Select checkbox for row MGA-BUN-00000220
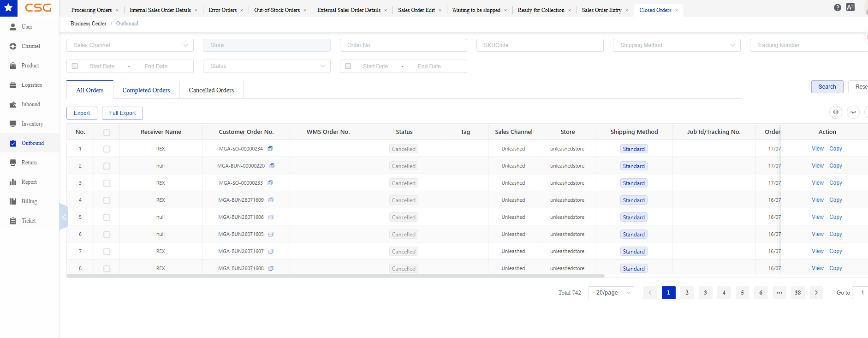The height and width of the screenshot is (338, 868). pyautogui.click(x=107, y=166)
